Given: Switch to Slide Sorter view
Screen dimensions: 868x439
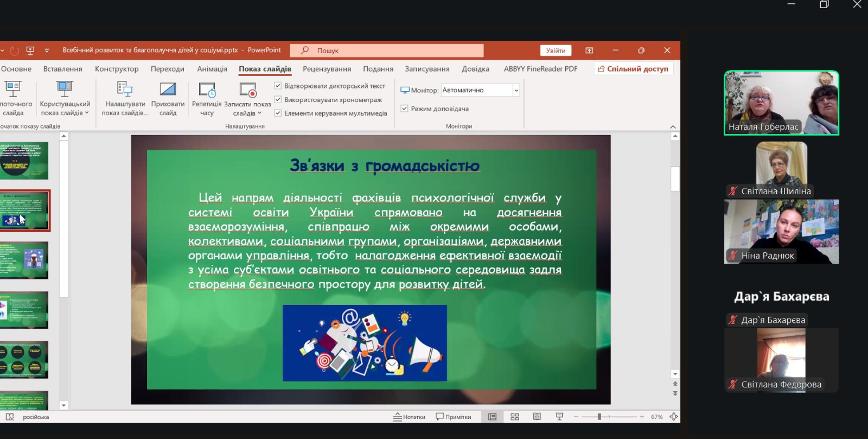Looking at the screenshot, I should click(x=515, y=417).
